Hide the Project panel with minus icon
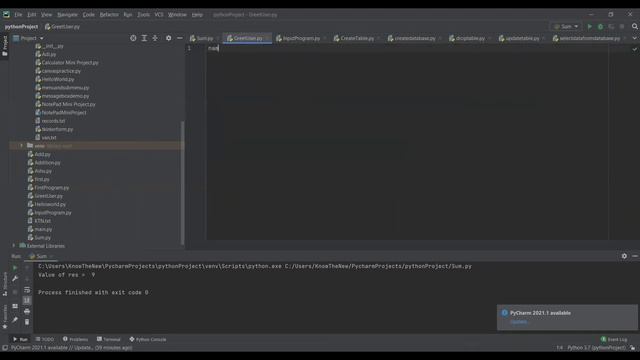Image resolution: width=640 pixels, height=360 pixels. 180,38
